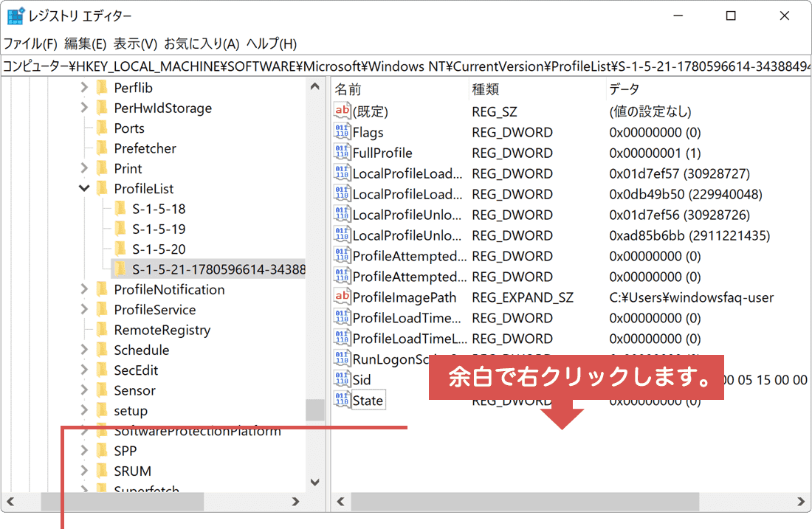Click the REG_EXPAND_SZ type cell

(523, 297)
